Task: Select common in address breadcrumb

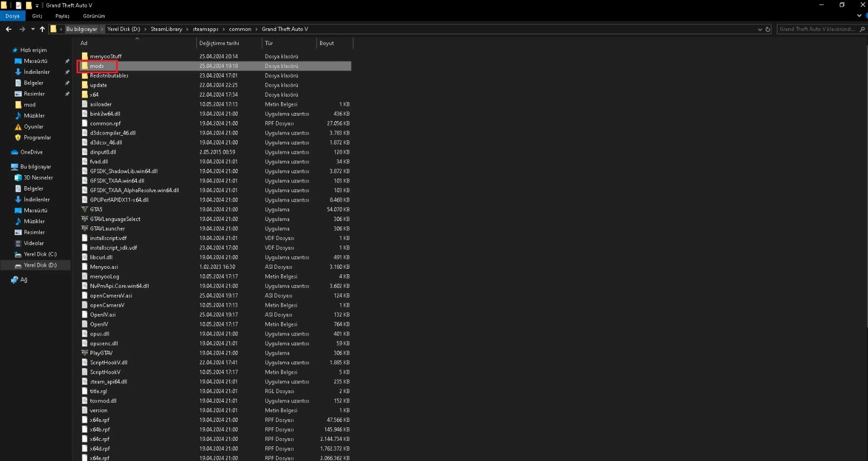Action: 240,29
